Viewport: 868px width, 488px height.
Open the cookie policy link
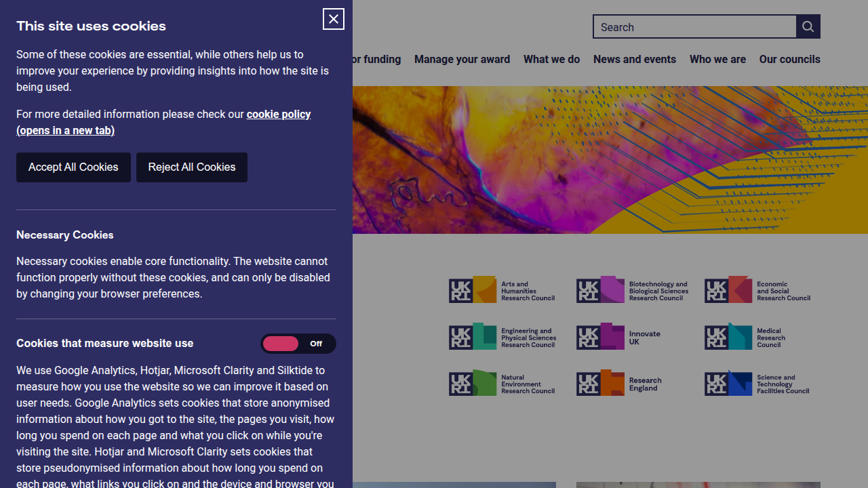163,122
